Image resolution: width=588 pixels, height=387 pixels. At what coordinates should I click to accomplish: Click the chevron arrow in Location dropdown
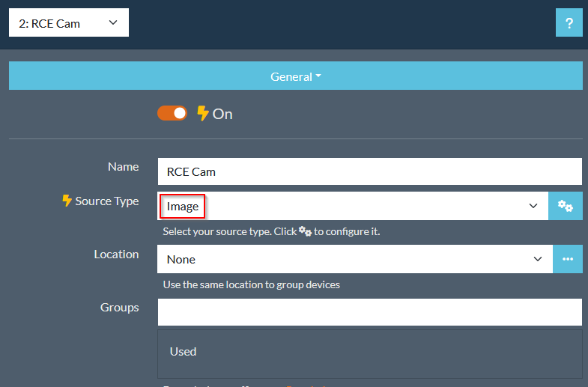point(537,259)
